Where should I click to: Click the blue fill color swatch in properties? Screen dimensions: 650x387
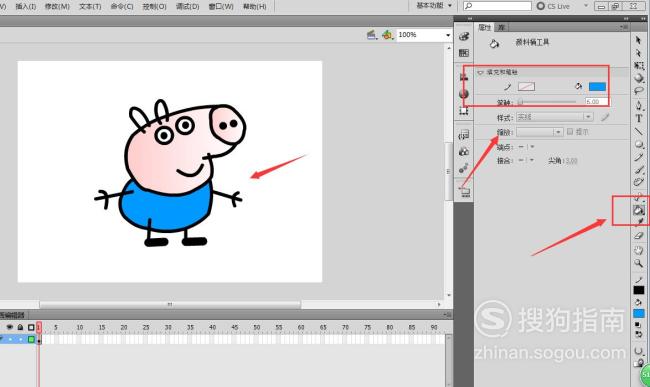(x=597, y=87)
